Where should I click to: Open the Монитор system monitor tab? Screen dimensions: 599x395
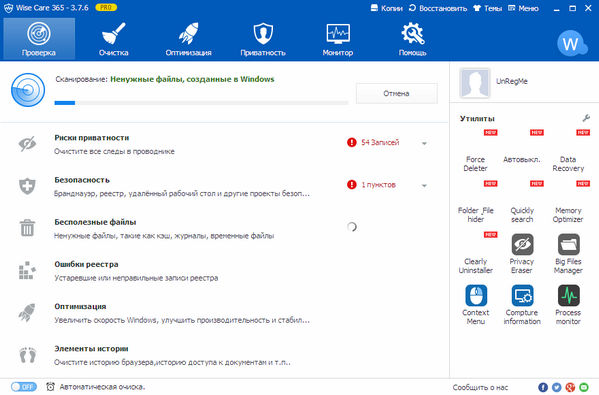pyautogui.click(x=338, y=39)
